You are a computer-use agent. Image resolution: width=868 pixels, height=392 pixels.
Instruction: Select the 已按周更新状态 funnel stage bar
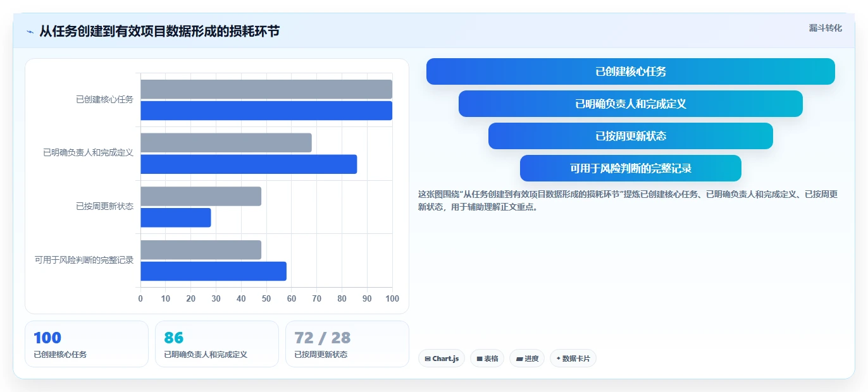631,136
